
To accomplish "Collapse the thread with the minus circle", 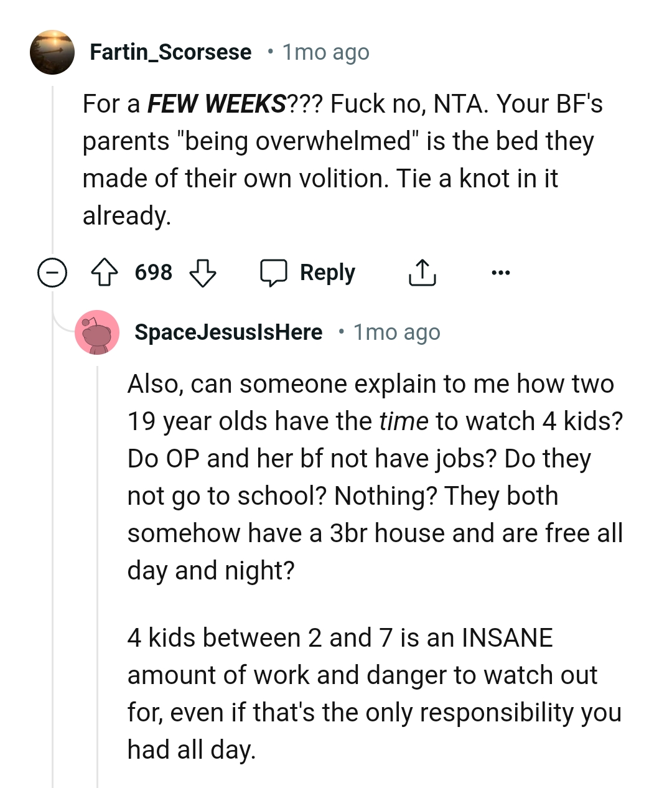I will pos(52,273).
